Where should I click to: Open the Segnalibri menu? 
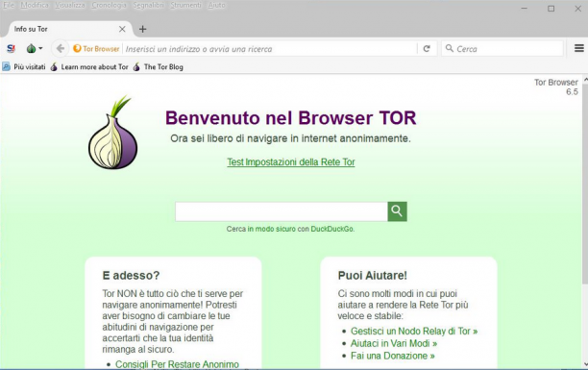[148, 5]
